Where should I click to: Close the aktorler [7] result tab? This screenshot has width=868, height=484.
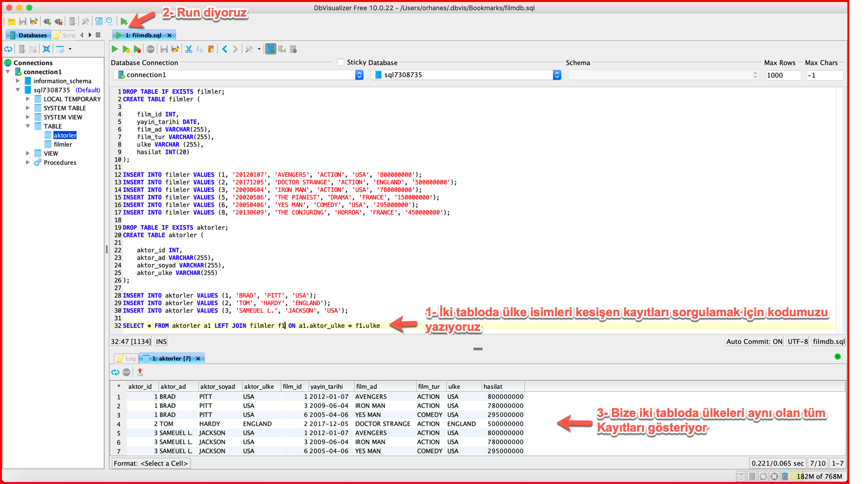pos(198,359)
